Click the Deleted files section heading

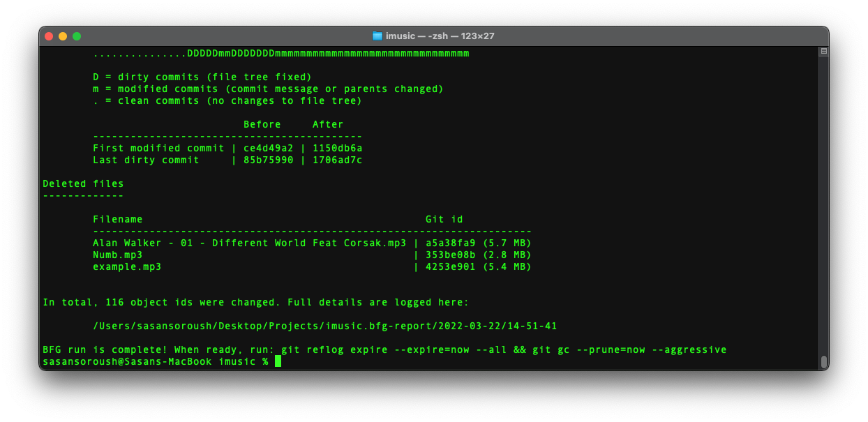(82, 183)
